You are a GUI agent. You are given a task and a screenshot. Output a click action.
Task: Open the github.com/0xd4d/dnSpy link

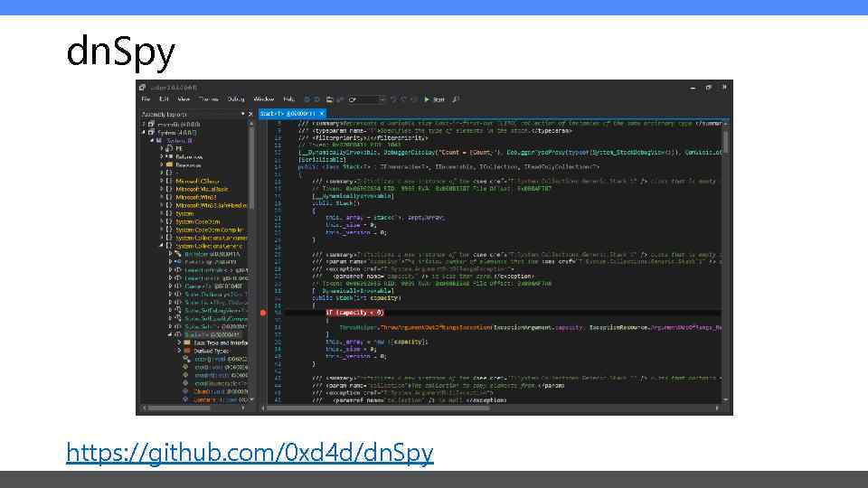(x=250, y=453)
